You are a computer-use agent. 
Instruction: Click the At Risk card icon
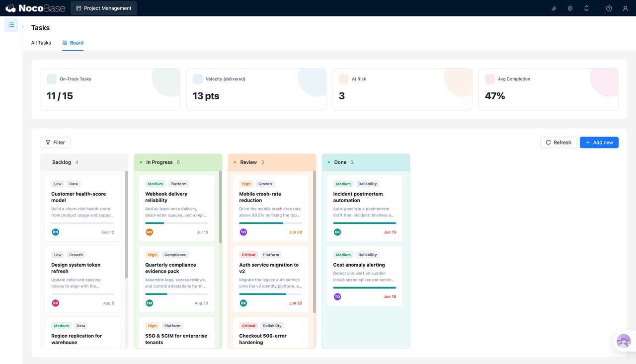point(343,79)
